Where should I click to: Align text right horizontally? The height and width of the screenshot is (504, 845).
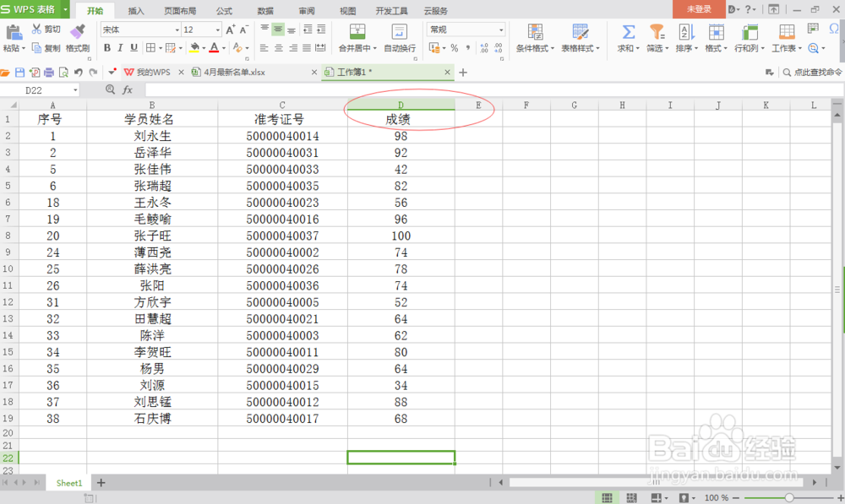pyautogui.click(x=293, y=48)
